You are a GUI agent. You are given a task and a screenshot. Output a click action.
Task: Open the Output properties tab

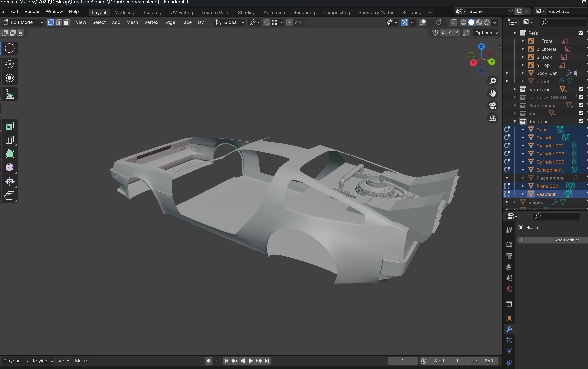point(509,256)
